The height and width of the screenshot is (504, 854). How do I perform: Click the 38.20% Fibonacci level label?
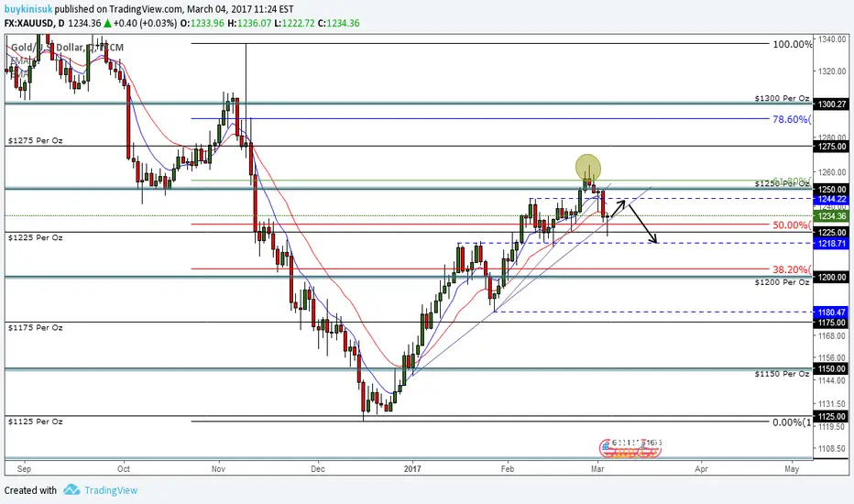pyautogui.click(x=792, y=269)
